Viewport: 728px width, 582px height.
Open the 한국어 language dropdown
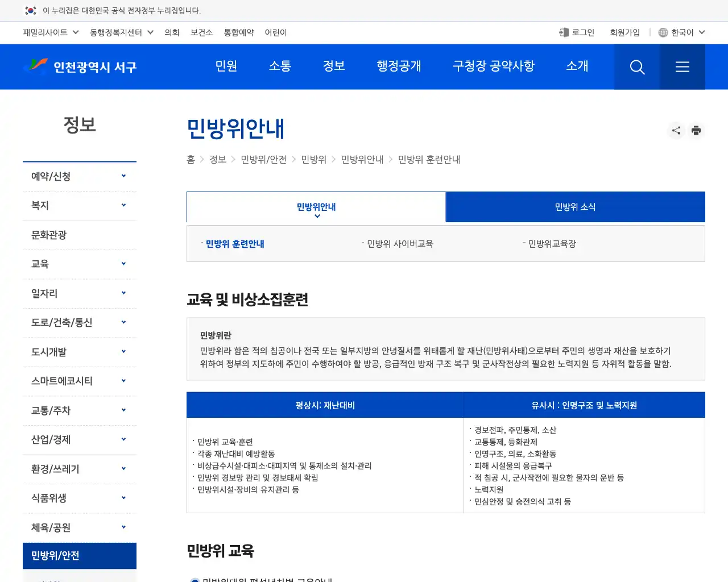coord(682,32)
